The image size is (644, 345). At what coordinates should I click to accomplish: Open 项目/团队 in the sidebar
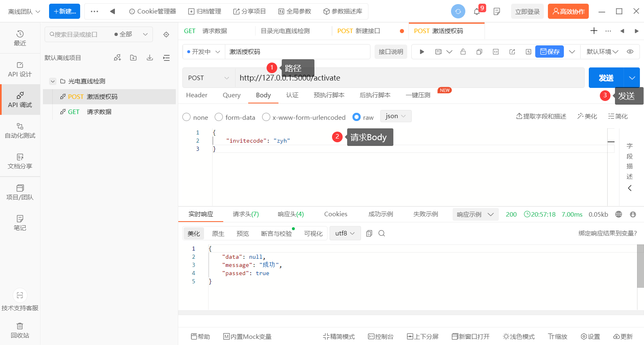pyautogui.click(x=20, y=192)
